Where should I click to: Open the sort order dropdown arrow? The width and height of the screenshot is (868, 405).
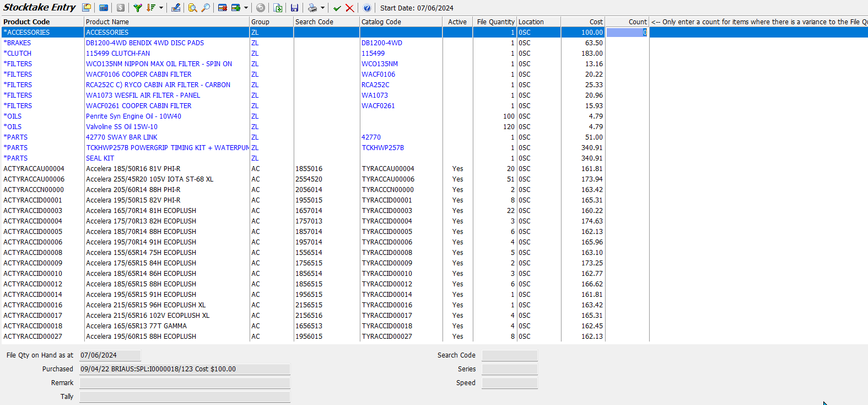(161, 8)
